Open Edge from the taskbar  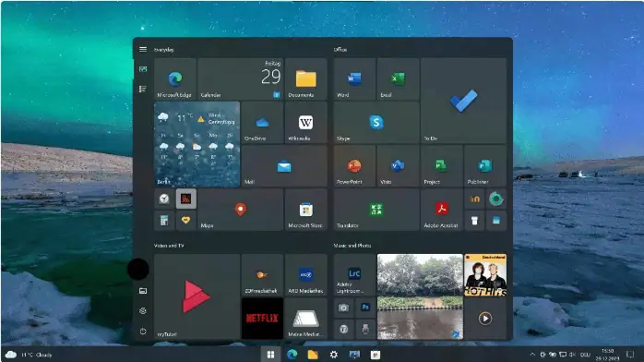pyautogui.click(x=292, y=355)
